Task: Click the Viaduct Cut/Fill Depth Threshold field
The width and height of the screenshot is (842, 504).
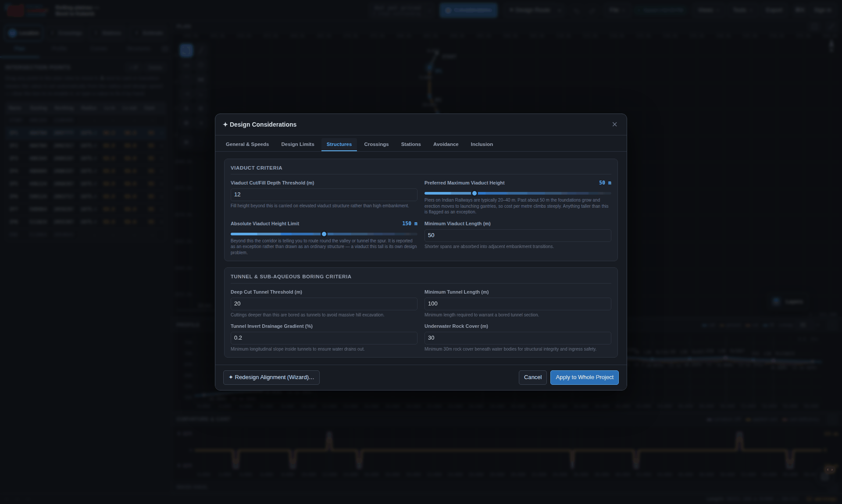Action: coord(324,195)
